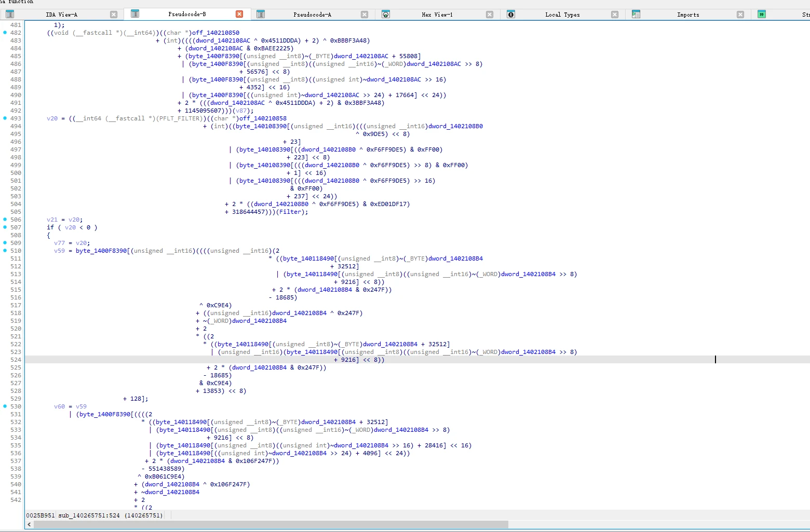Click the Imports tab icon

click(636, 15)
